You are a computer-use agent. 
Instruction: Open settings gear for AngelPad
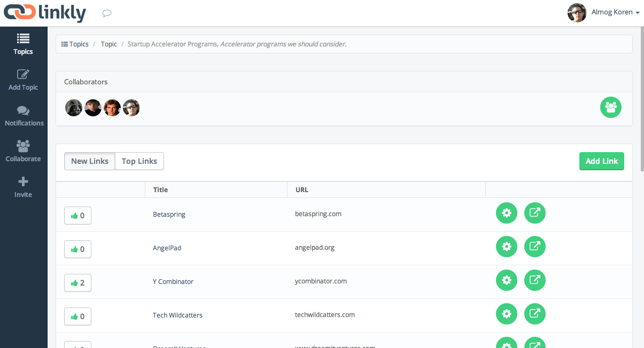pos(507,247)
